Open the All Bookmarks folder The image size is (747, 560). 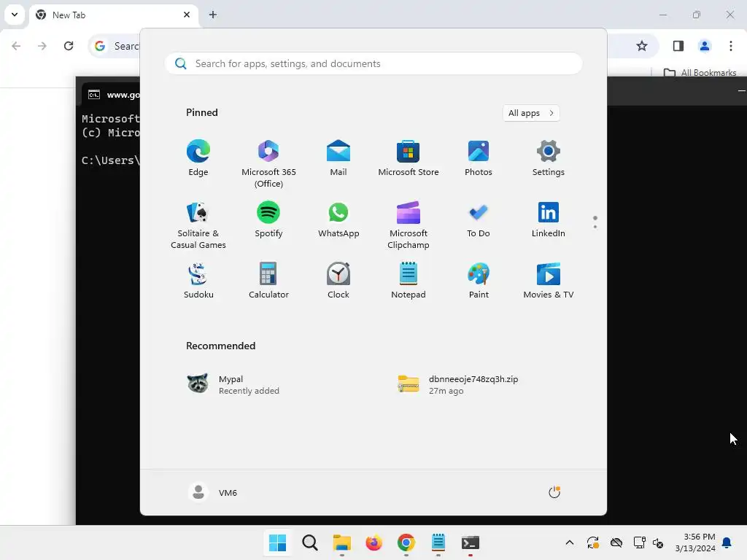click(700, 72)
